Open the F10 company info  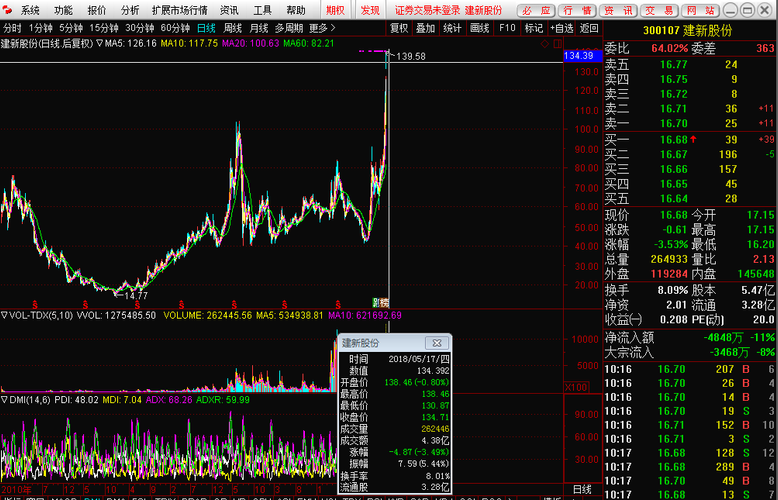pos(507,28)
